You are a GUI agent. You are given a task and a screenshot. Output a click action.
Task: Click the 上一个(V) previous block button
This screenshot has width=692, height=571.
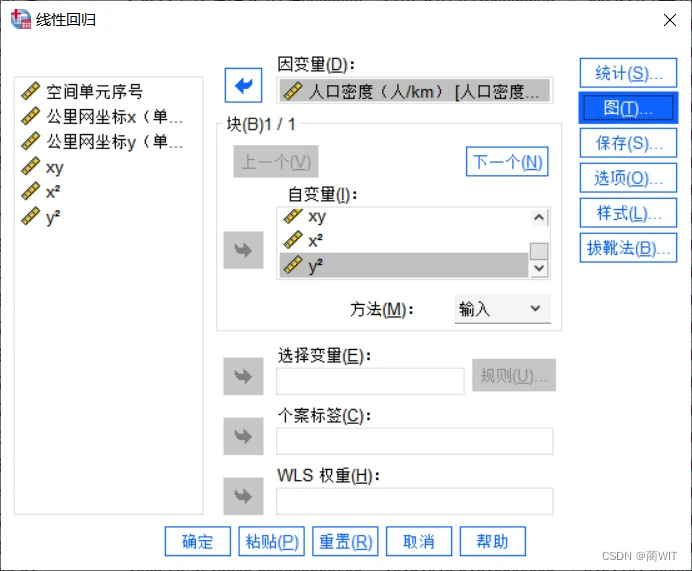(276, 162)
